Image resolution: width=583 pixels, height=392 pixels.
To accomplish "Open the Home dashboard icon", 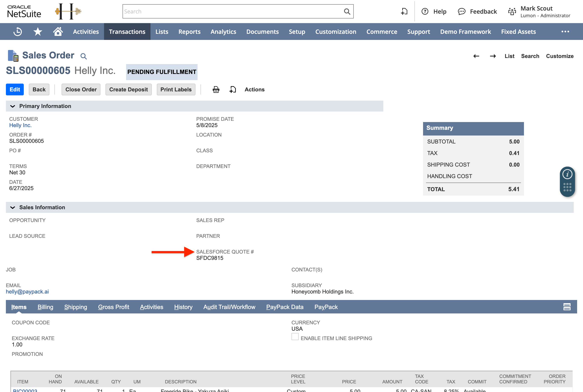I will [x=58, y=32].
